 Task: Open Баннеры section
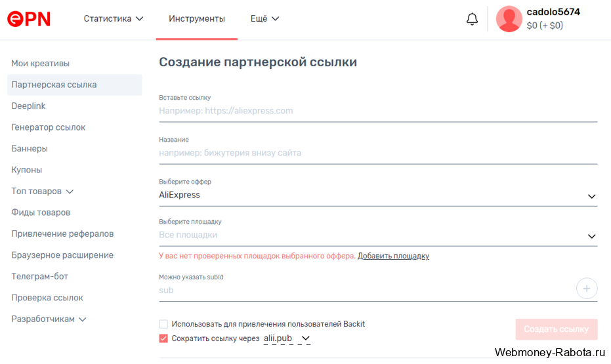pos(30,149)
